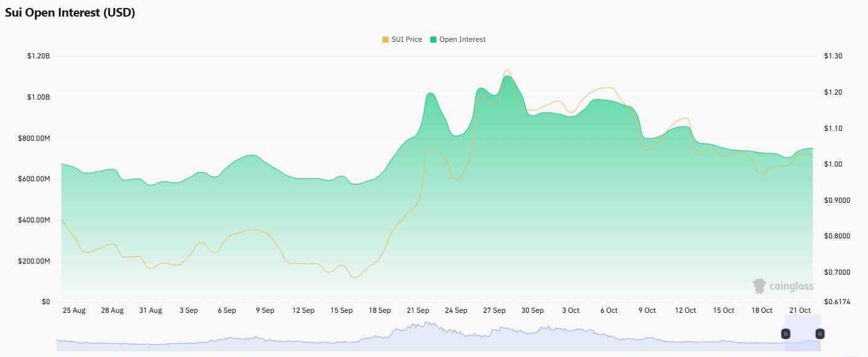Click the 21 Oct date label

(800, 310)
